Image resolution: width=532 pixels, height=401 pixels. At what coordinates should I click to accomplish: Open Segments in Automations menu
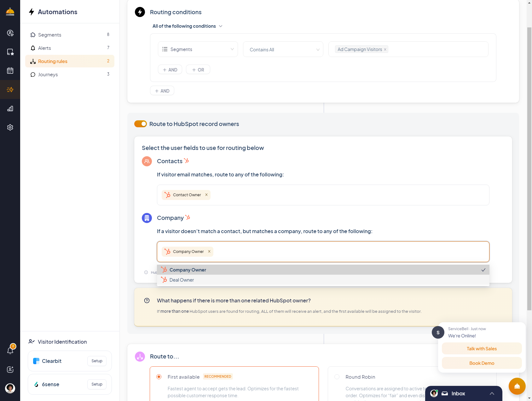point(70,35)
